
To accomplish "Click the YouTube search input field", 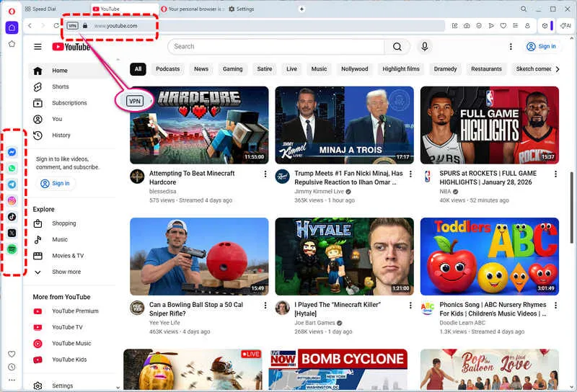I will 276,47.
